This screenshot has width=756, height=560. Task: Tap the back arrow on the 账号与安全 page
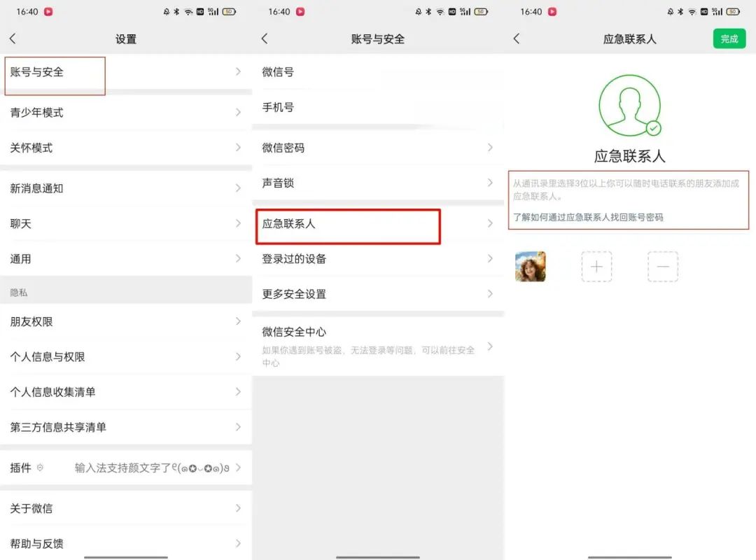[265, 39]
